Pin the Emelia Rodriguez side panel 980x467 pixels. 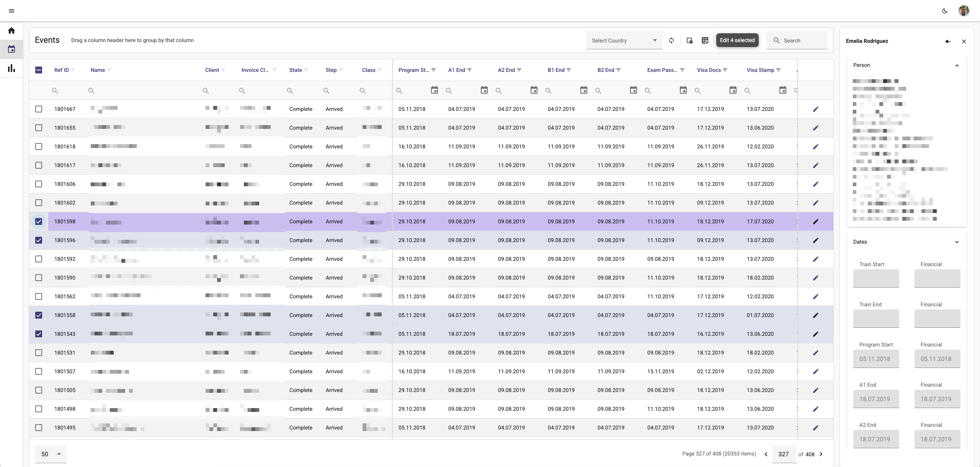[948, 41]
